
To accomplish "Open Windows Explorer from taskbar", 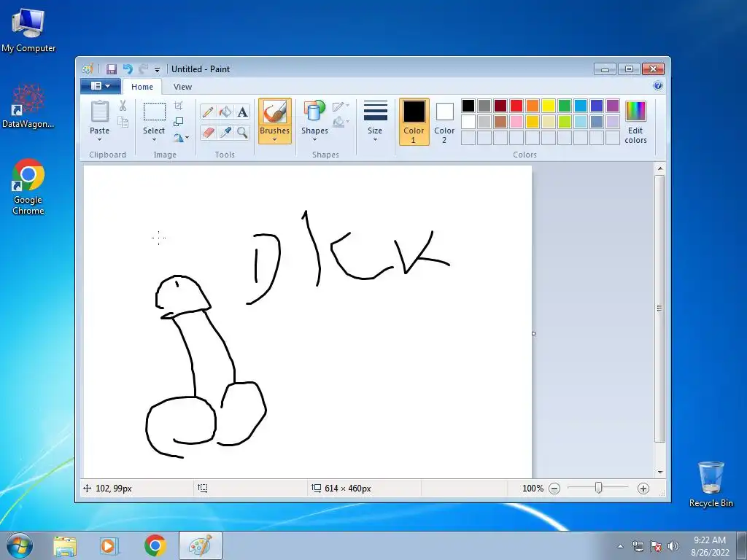I will tap(65, 546).
